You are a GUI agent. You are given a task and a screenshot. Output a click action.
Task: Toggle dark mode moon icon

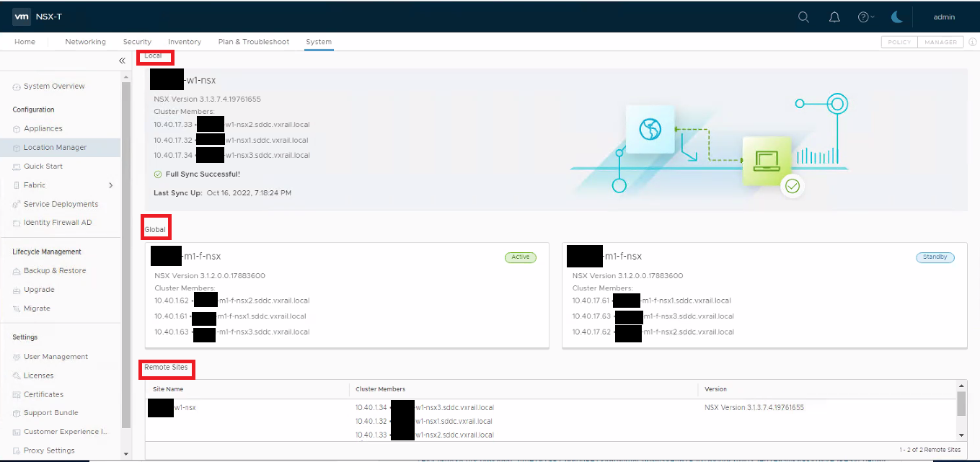click(x=896, y=17)
